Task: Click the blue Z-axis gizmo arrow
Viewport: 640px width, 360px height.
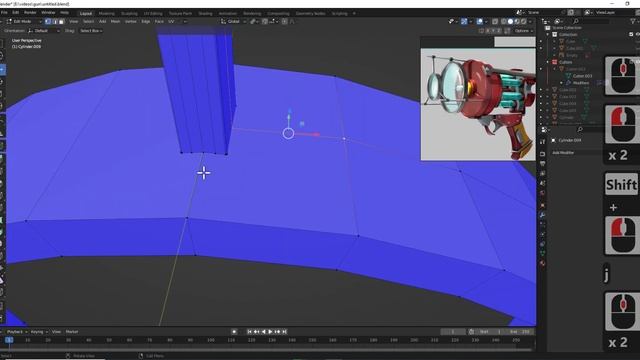Action: [x=289, y=111]
